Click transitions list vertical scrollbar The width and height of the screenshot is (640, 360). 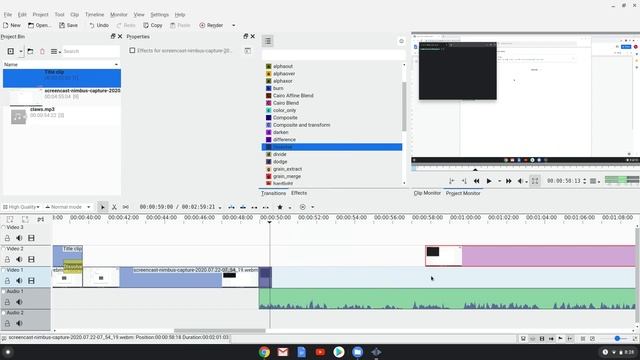coord(404,107)
